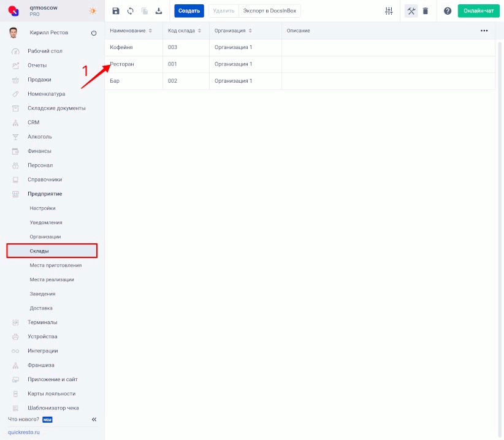
Task: Collapse sidebar with double chevron icon
Action: pyautogui.click(x=94, y=419)
